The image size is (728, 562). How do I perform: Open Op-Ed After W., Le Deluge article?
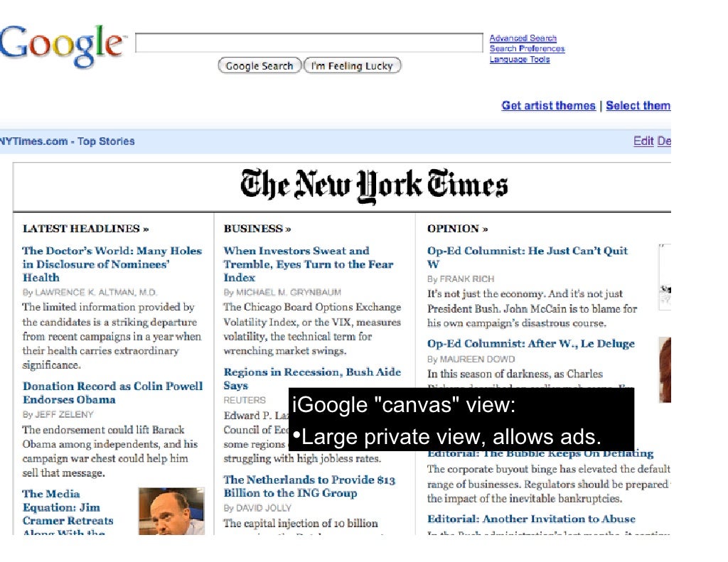[x=530, y=344]
